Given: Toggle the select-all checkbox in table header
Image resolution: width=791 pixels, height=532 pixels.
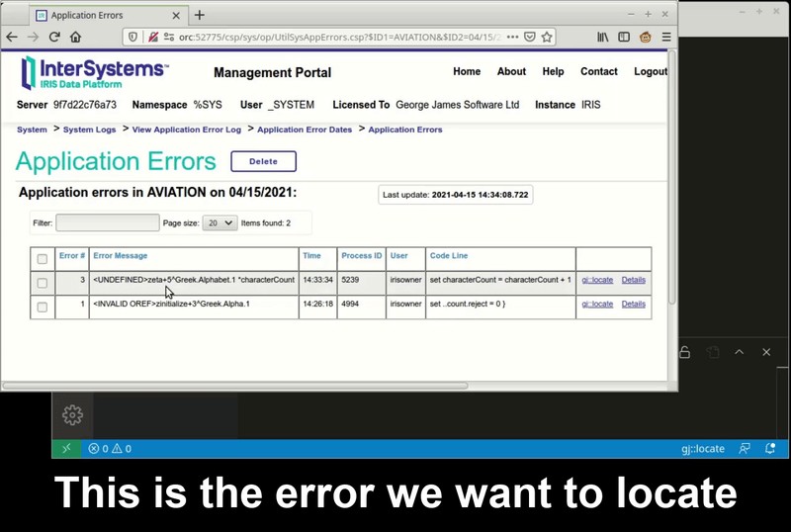Looking at the screenshot, I should [x=42, y=259].
